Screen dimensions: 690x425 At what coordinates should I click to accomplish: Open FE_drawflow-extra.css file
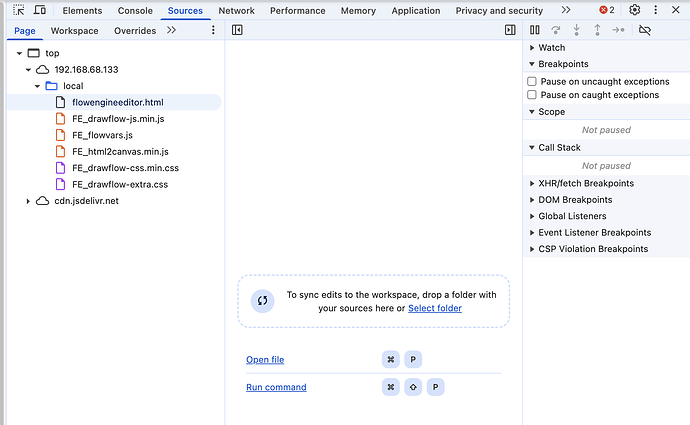[x=120, y=184]
